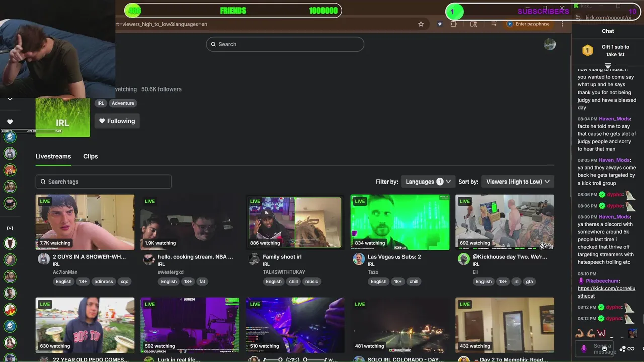Open the stream thumbnail with 630 watching

85,325
